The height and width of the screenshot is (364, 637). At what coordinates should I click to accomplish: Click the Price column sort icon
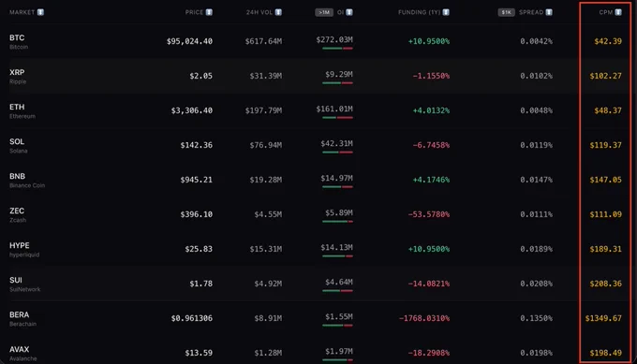pyautogui.click(x=209, y=12)
